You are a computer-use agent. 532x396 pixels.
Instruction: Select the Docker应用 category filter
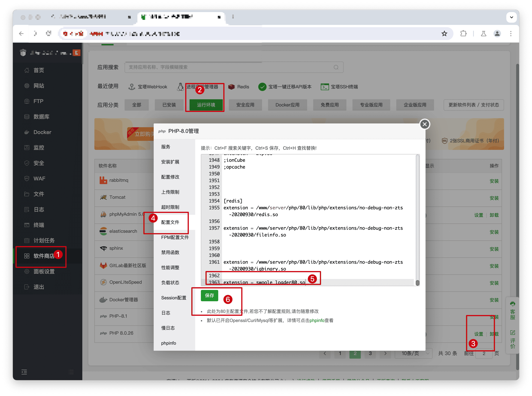click(288, 105)
